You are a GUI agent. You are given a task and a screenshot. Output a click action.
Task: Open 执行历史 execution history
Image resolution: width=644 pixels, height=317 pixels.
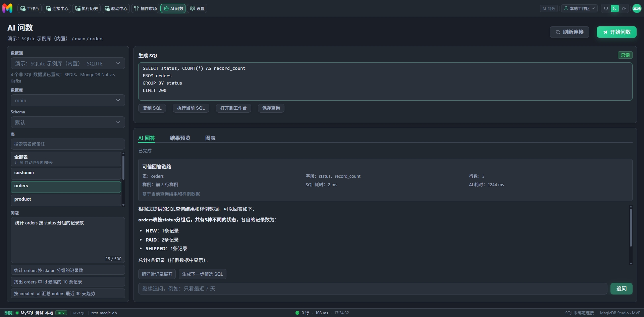pyautogui.click(x=87, y=8)
